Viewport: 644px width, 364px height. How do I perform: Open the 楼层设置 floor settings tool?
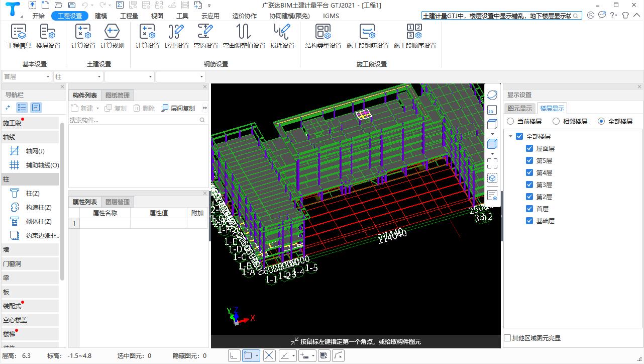[x=48, y=36]
